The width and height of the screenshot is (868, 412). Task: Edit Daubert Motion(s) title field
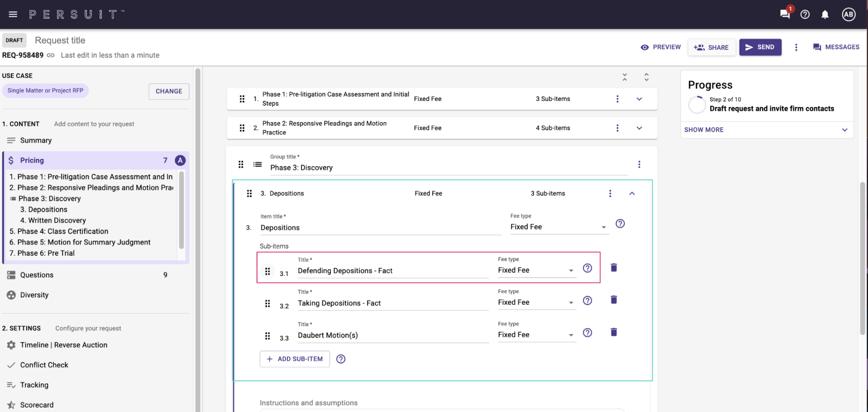pos(393,335)
